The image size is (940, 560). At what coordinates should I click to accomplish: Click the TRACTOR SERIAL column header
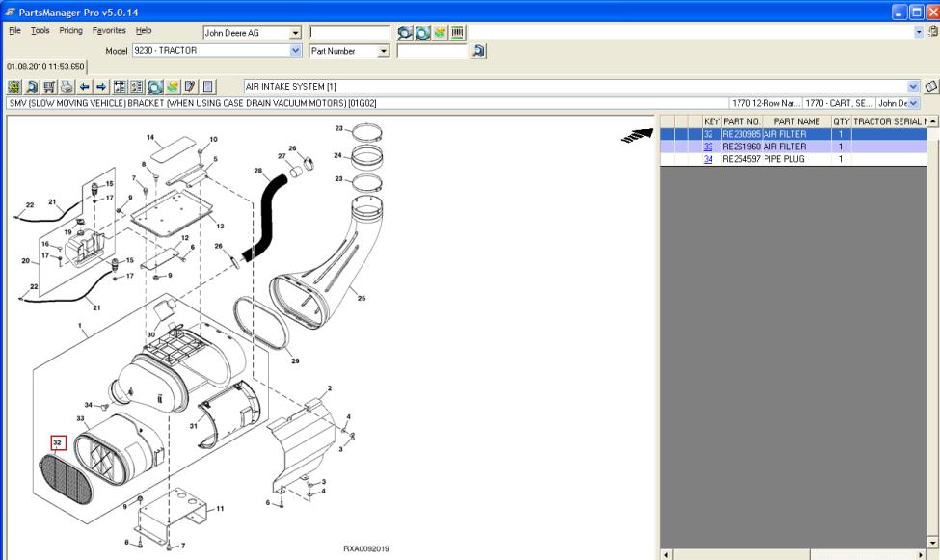889,121
